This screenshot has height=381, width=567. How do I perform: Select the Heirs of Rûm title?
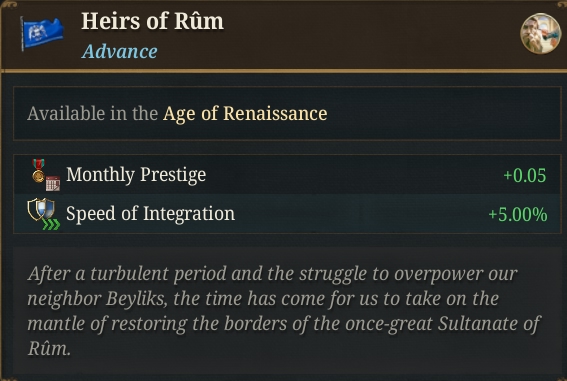pos(152,21)
